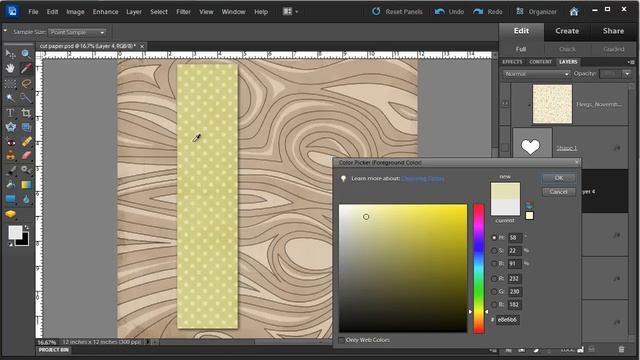Image resolution: width=640 pixels, height=360 pixels.
Task: Open the Sample Size dropdown
Action: [x=77, y=32]
